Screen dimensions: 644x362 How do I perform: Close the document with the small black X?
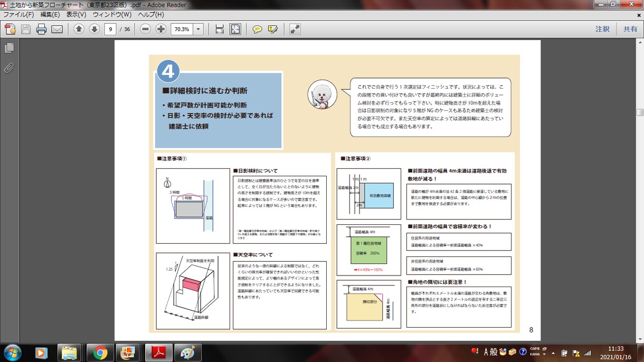click(639, 15)
